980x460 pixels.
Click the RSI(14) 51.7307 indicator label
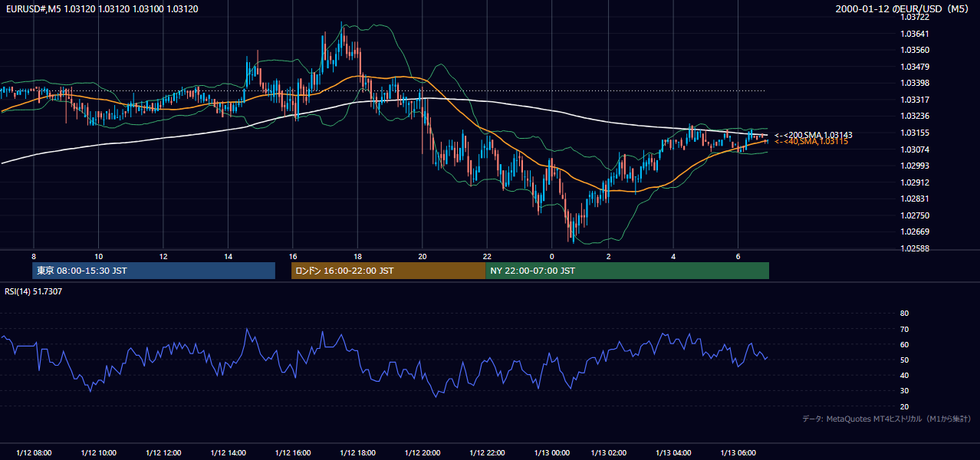click(34, 291)
